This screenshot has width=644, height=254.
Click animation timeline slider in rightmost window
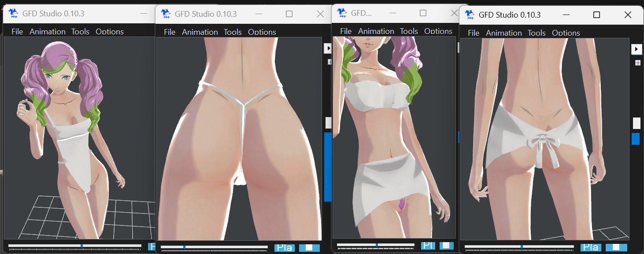[x=519, y=247]
